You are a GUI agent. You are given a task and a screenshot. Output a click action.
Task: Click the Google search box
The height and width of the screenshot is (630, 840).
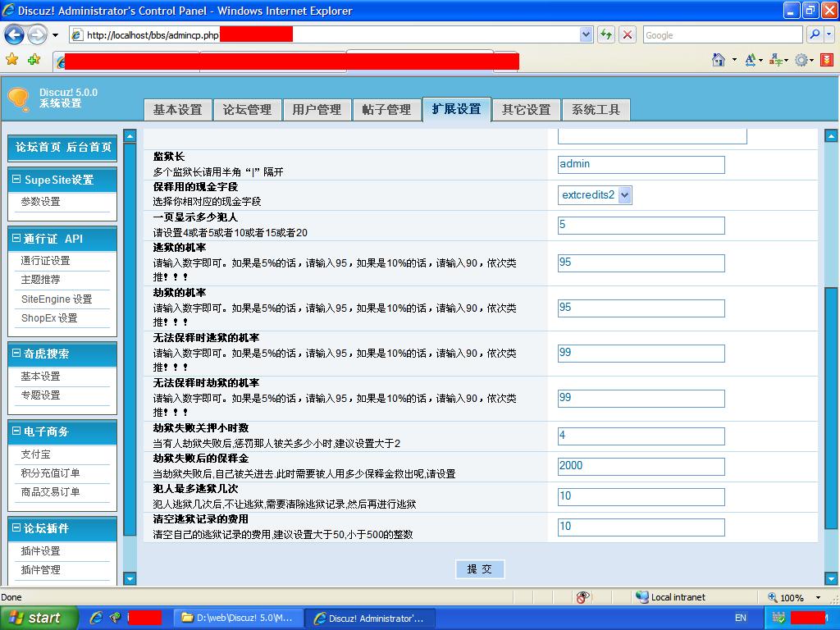pos(722,35)
